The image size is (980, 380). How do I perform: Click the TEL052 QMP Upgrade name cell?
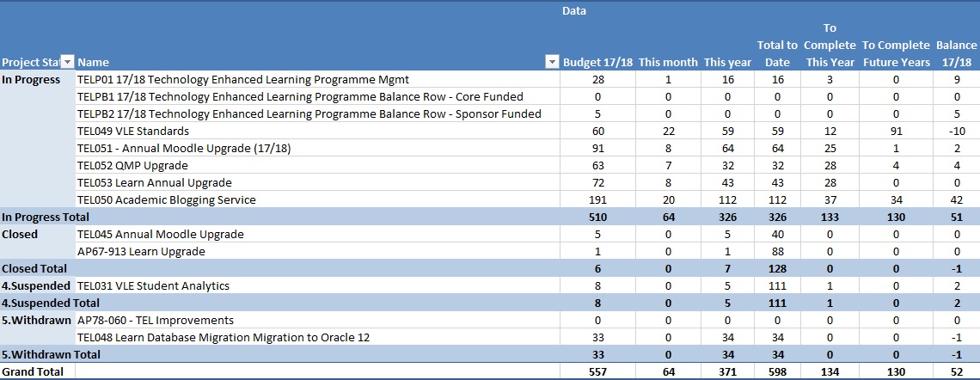[x=132, y=165]
